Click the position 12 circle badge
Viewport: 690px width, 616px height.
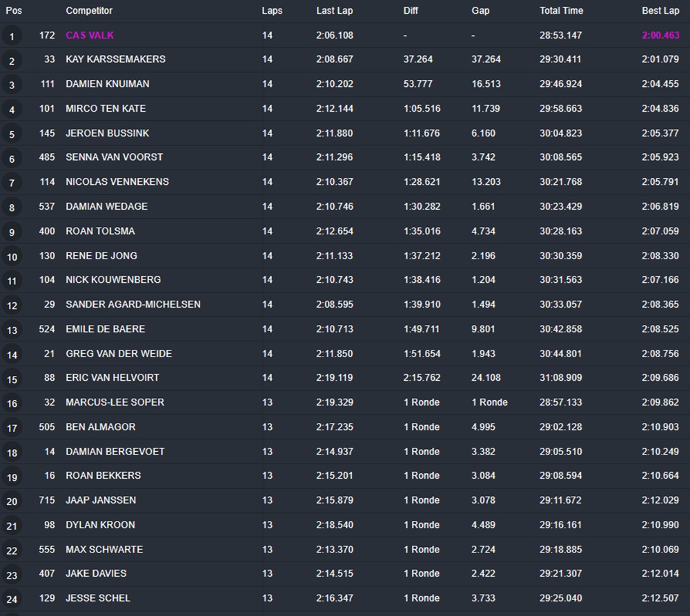click(x=12, y=306)
